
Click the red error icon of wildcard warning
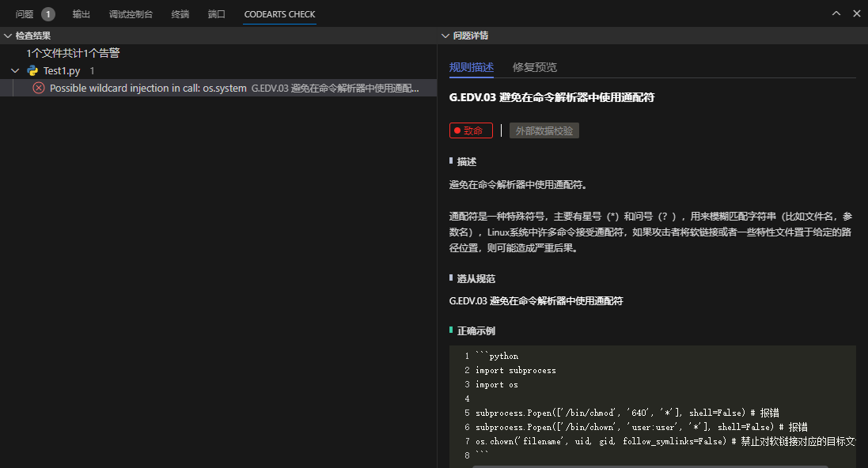point(39,88)
